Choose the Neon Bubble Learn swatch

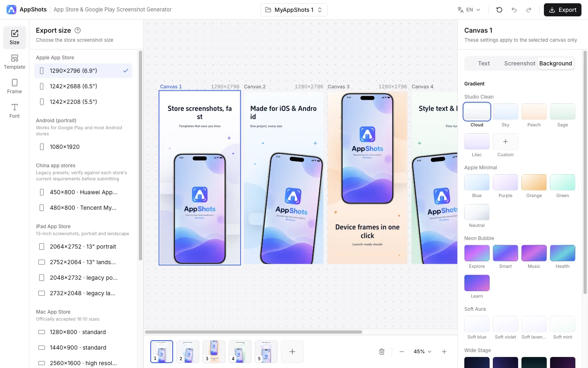(477, 283)
